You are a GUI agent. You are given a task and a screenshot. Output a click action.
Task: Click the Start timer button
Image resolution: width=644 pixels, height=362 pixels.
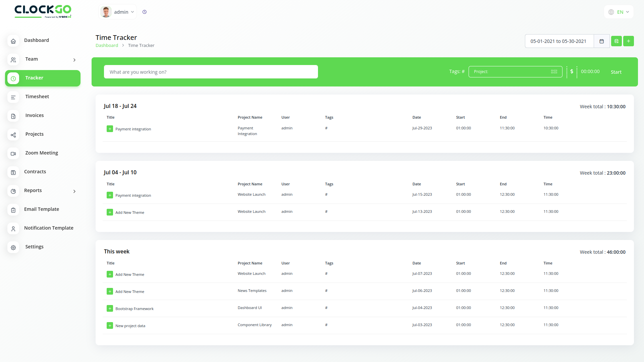click(x=616, y=72)
